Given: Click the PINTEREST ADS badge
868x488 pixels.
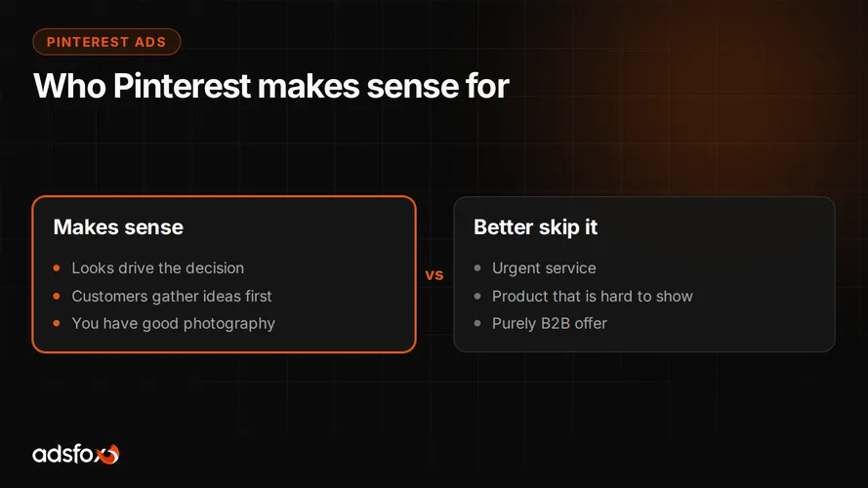Looking at the screenshot, I should [x=106, y=42].
